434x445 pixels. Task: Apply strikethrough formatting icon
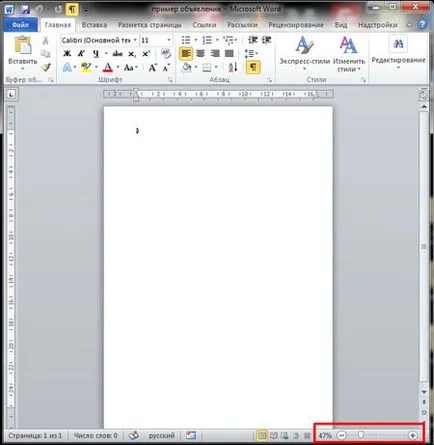[117, 54]
